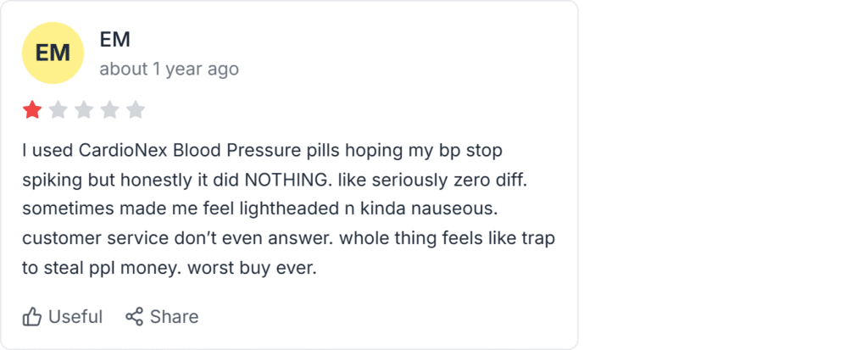Click the 'about 1 year ago' timestamp
This screenshot has width=868, height=350.
[170, 69]
